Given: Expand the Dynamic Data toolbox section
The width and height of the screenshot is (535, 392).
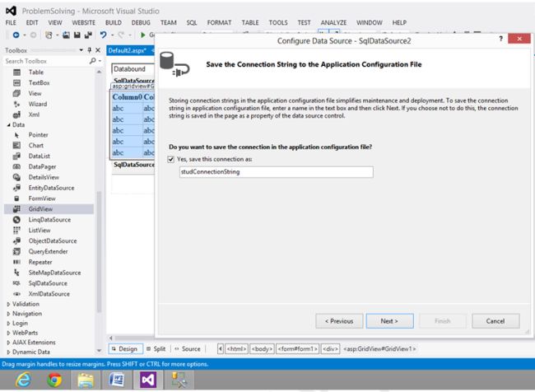Looking at the screenshot, I should [8, 352].
